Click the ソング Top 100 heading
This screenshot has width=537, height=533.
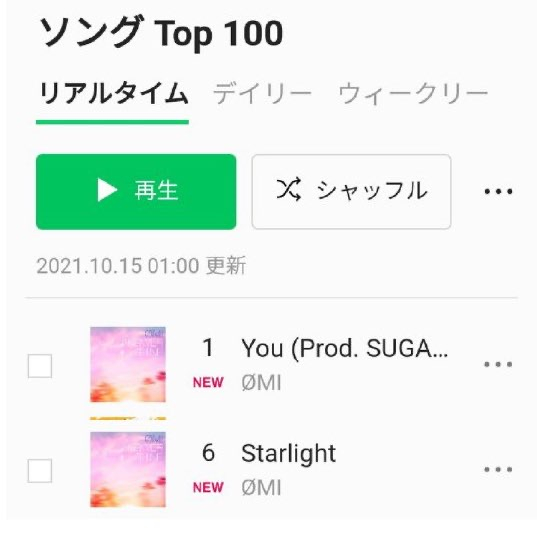(x=161, y=33)
